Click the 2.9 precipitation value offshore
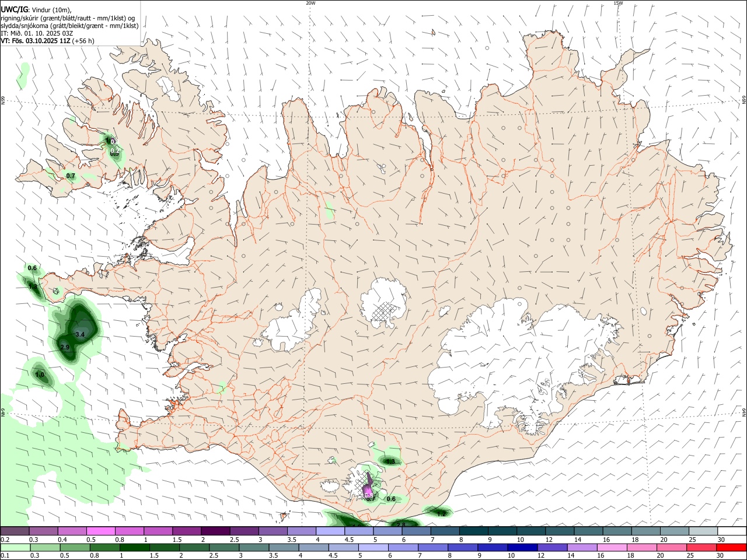 pyautogui.click(x=65, y=347)
